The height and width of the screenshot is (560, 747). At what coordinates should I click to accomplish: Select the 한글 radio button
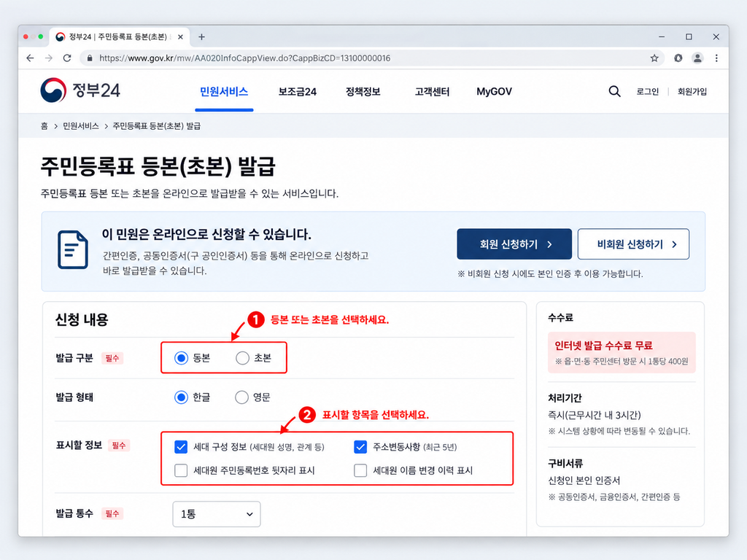181,397
